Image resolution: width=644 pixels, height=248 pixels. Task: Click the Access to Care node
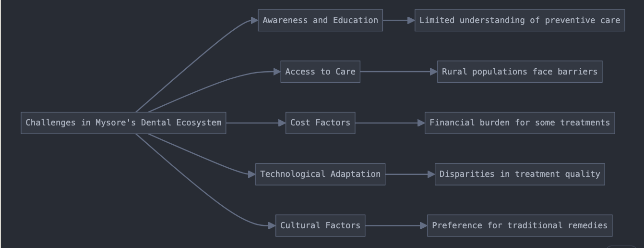click(x=320, y=72)
